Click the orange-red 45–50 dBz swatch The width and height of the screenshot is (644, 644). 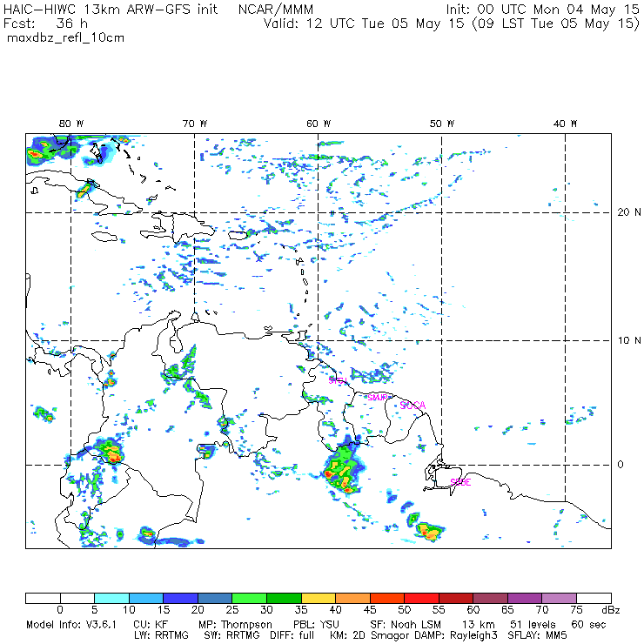tap(387, 598)
